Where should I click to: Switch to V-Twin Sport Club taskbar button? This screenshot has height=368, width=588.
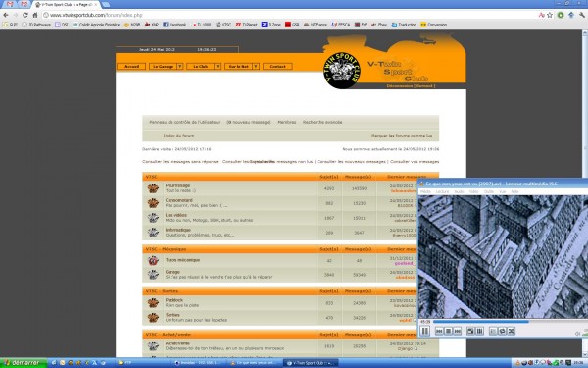tap(312, 363)
